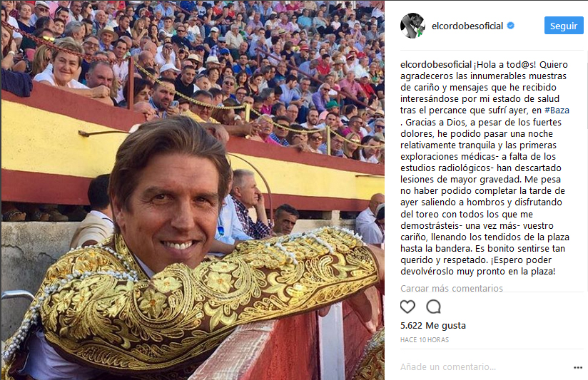Open elcordobesoficial username in post header
This screenshot has height=380, width=588.
tap(467, 26)
